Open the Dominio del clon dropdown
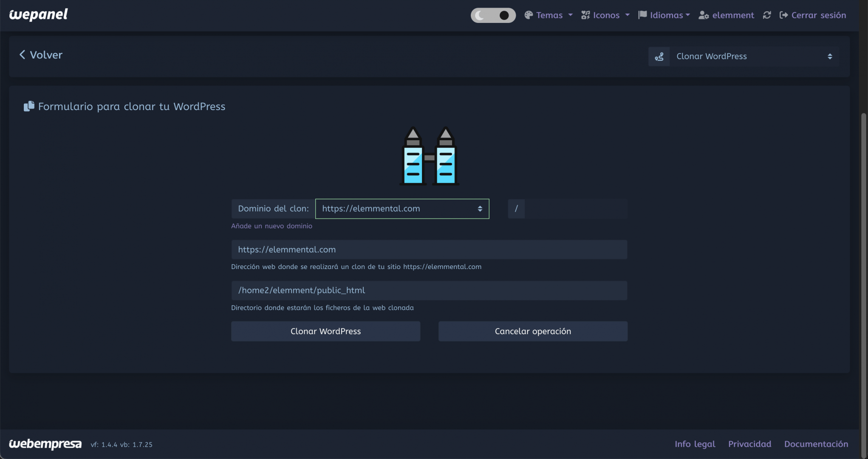868x459 pixels. point(402,209)
